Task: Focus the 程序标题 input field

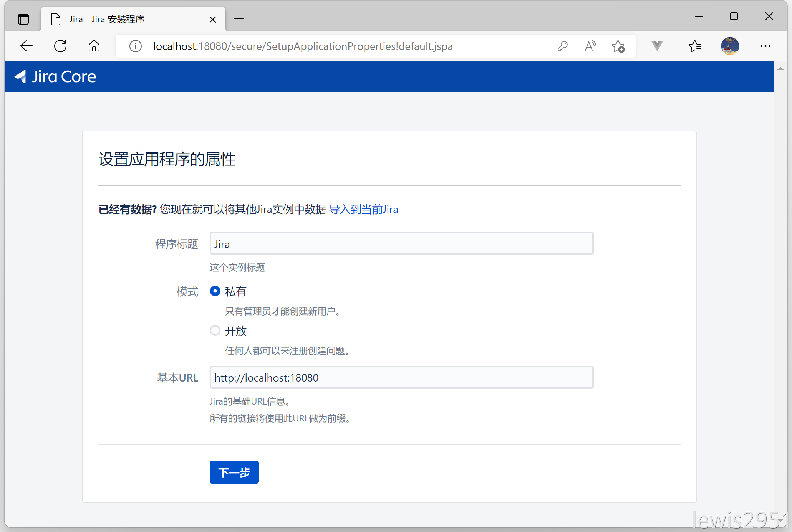Action: [401, 243]
